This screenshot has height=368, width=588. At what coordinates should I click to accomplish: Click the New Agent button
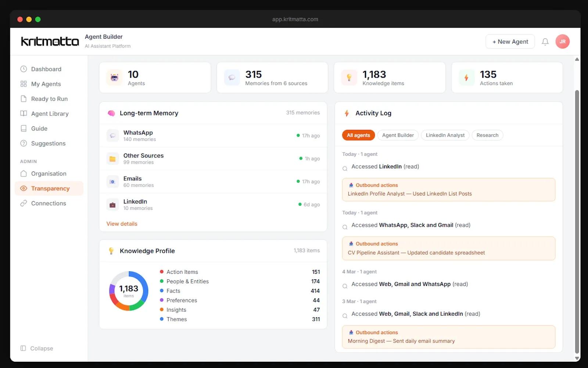point(510,42)
